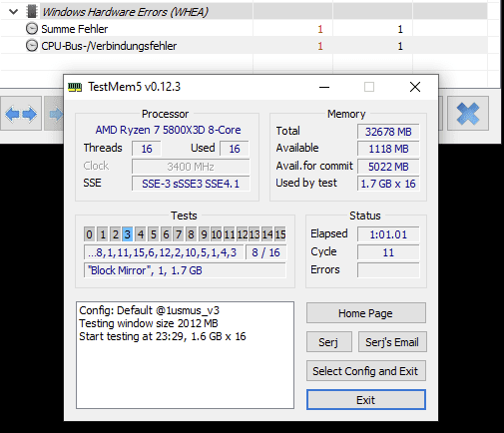Click the clock icon beside CPU-Bus-/Verbindungsfehler

point(32,46)
